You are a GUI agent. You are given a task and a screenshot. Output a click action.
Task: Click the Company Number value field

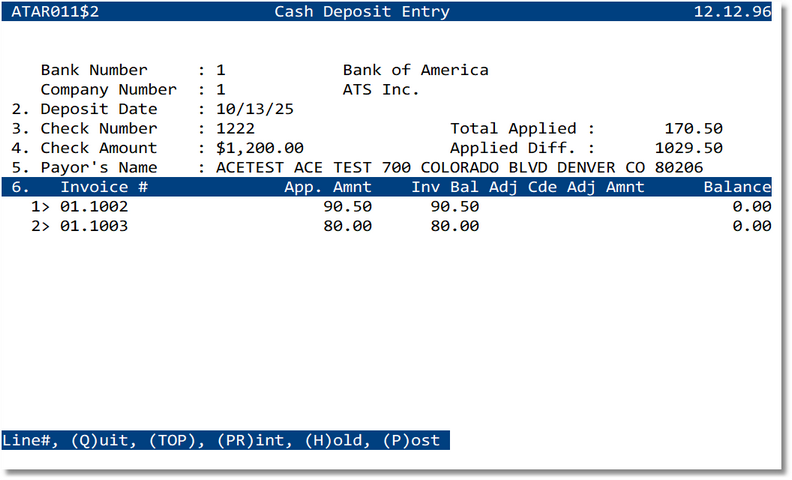(221, 90)
